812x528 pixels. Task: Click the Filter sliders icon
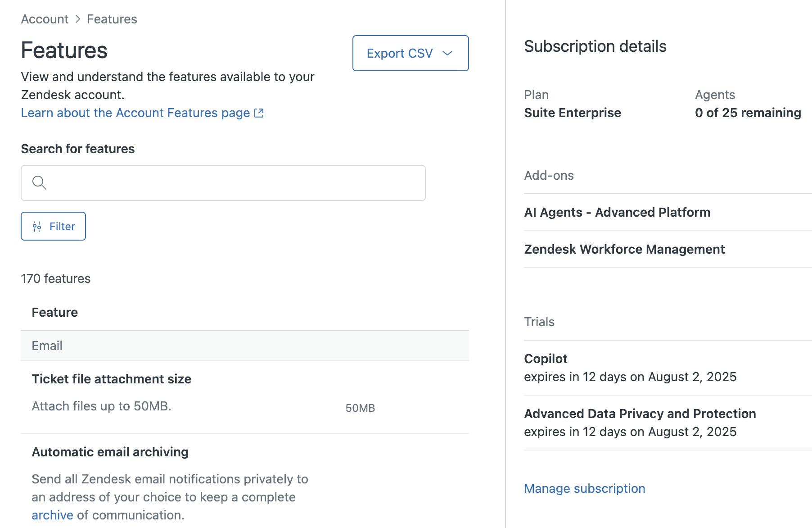click(x=37, y=227)
